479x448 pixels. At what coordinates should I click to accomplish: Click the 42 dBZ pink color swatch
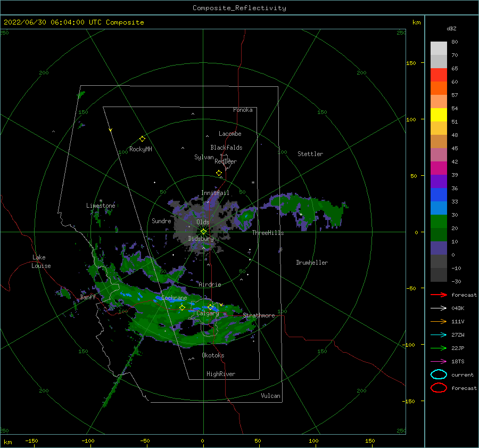tap(439, 154)
